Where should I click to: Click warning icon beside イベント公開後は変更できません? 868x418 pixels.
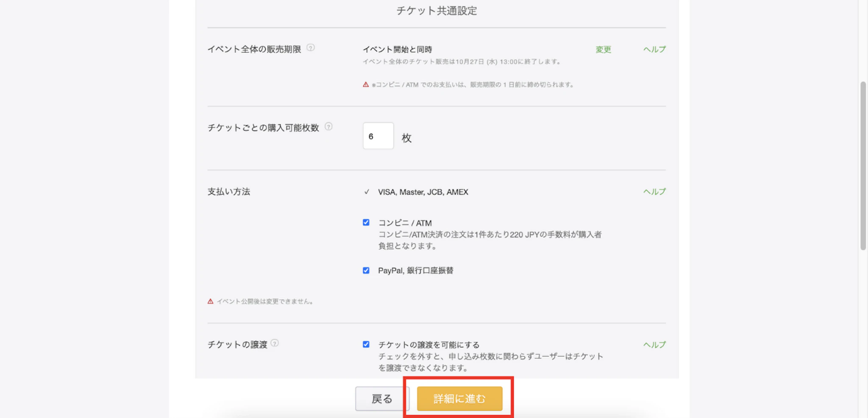[x=210, y=302]
